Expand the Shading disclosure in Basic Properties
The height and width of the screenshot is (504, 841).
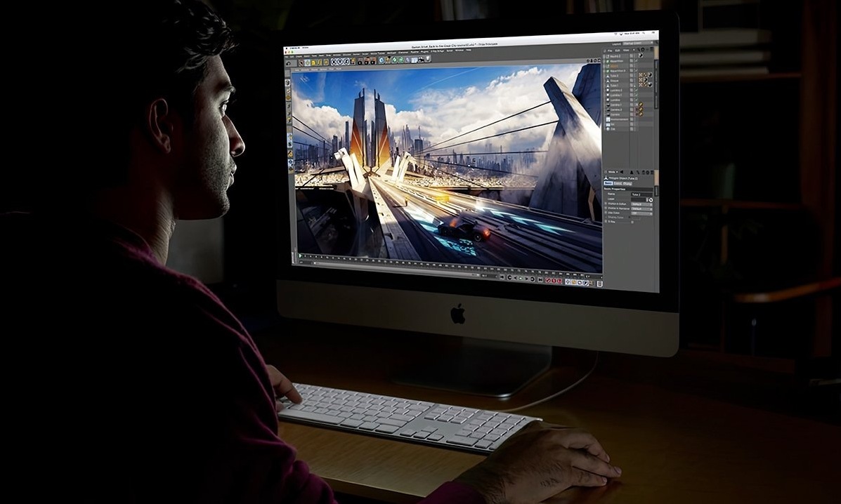click(x=630, y=217)
